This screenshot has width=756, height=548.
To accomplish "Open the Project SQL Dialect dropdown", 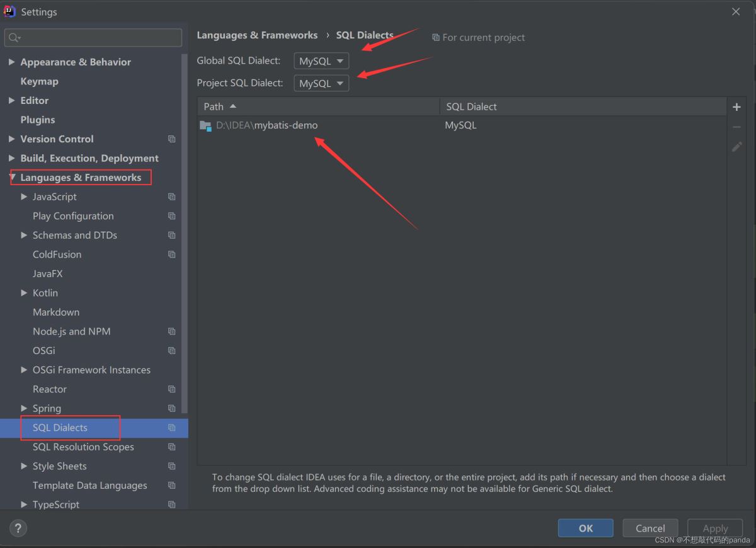I will click(x=321, y=83).
